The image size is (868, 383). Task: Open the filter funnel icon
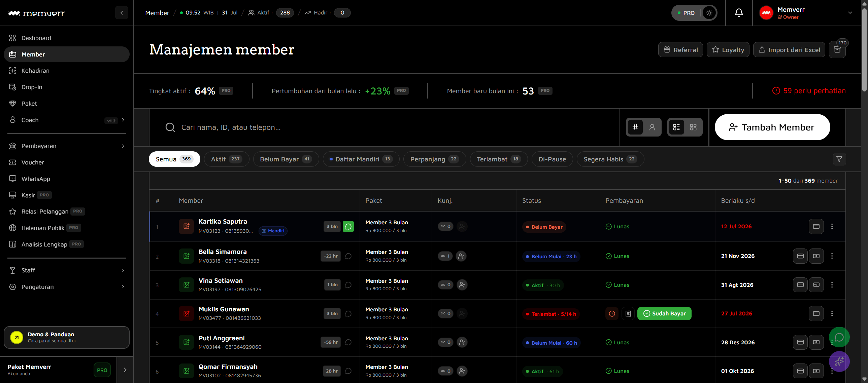click(x=839, y=159)
